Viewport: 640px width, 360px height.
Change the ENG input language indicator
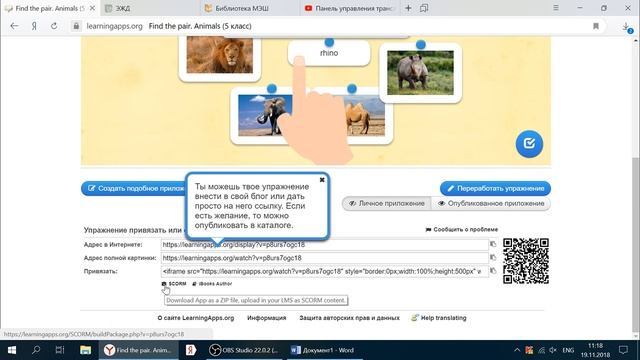(568, 350)
